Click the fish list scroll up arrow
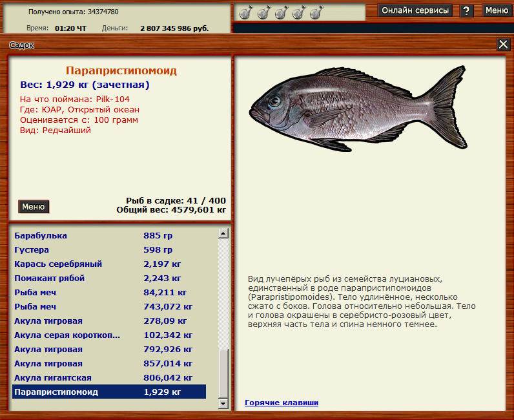Screen dimensions: 514x420 click(223, 233)
